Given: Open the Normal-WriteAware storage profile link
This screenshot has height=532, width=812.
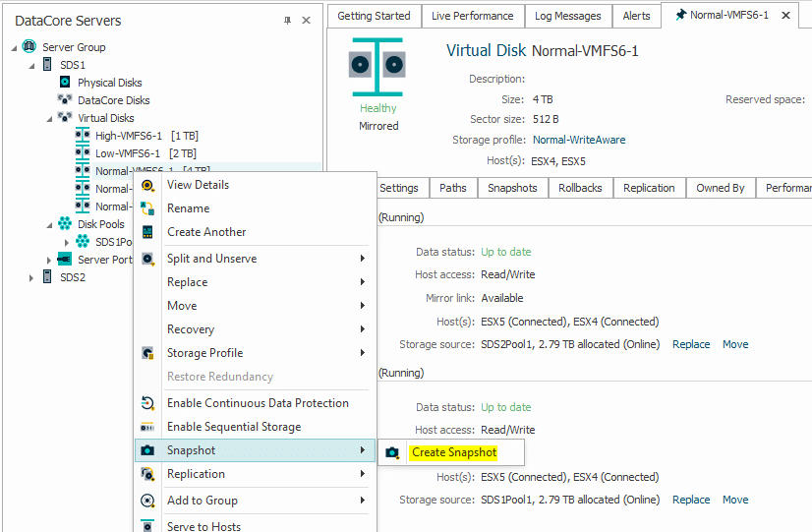Looking at the screenshot, I should pos(579,140).
